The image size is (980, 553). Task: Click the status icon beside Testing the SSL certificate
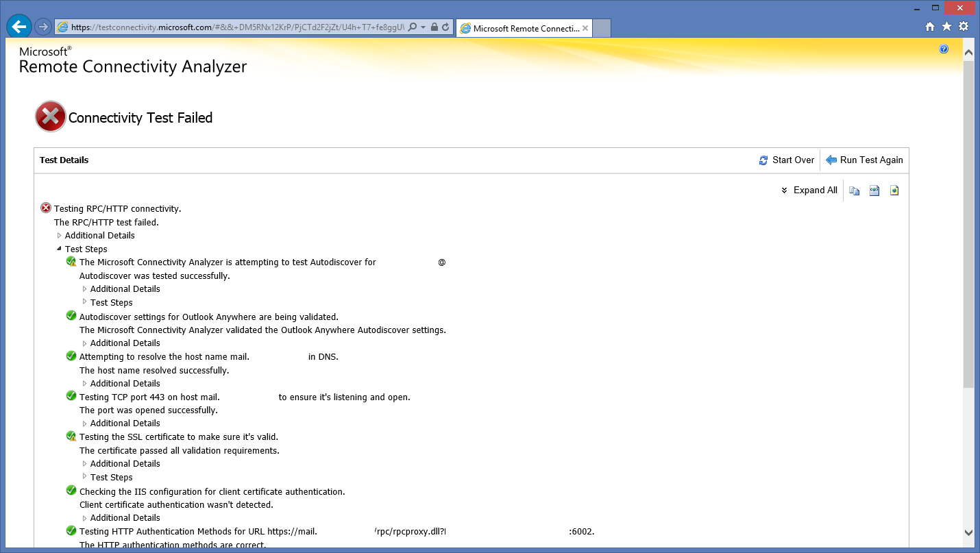coord(71,437)
